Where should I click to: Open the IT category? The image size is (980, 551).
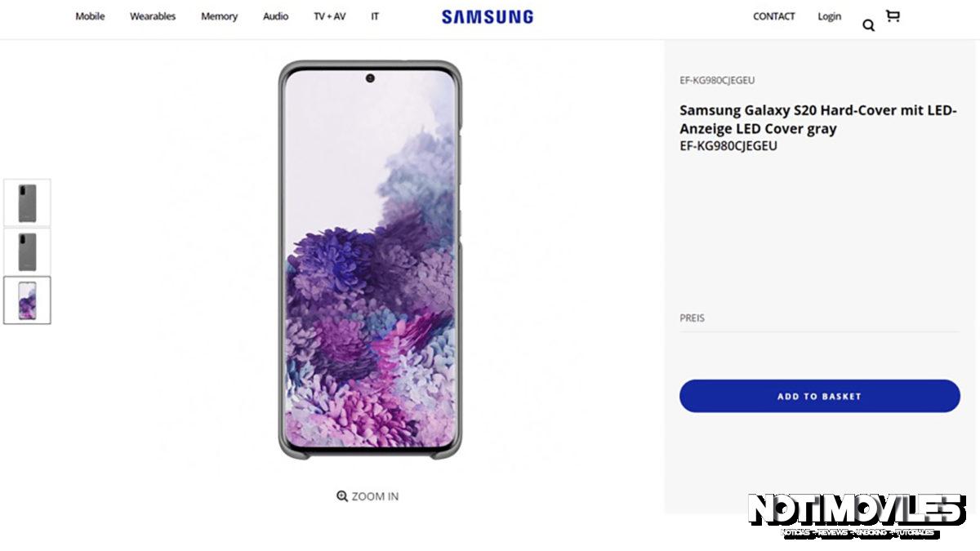tap(375, 16)
